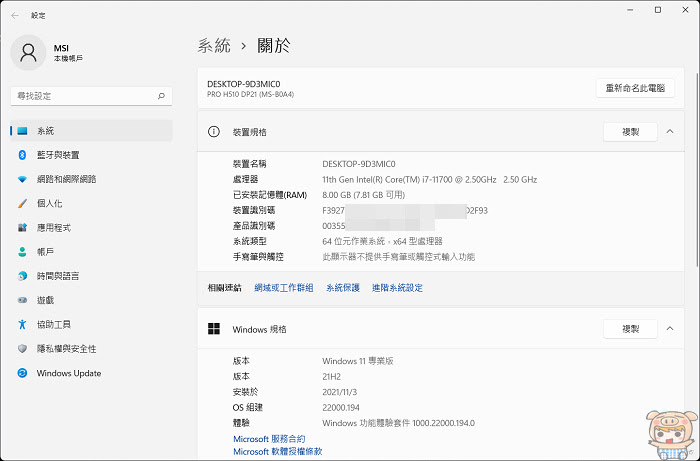
Task: Collapse the Windows 規格 section chevron
Action: click(670, 329)
